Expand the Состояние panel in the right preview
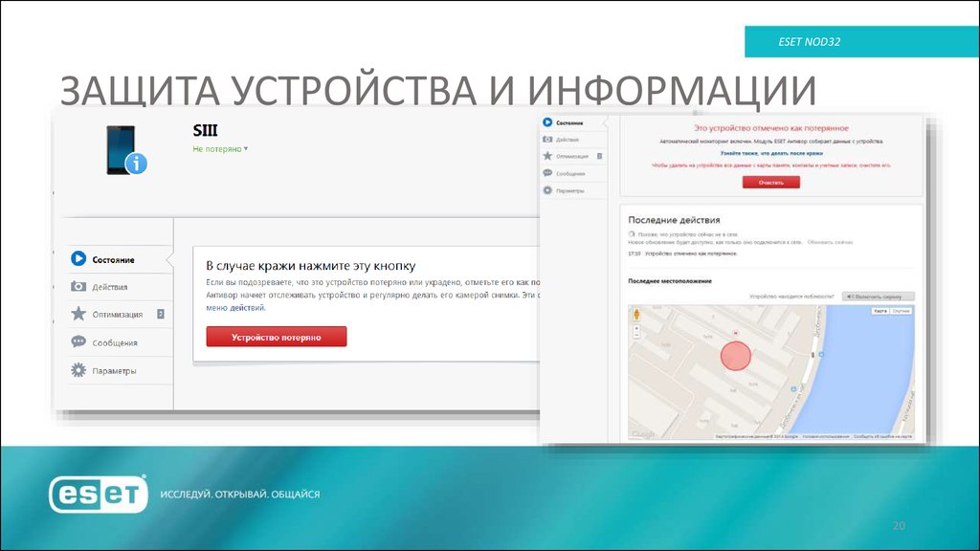The image size is (980, 551). point(571,121)
